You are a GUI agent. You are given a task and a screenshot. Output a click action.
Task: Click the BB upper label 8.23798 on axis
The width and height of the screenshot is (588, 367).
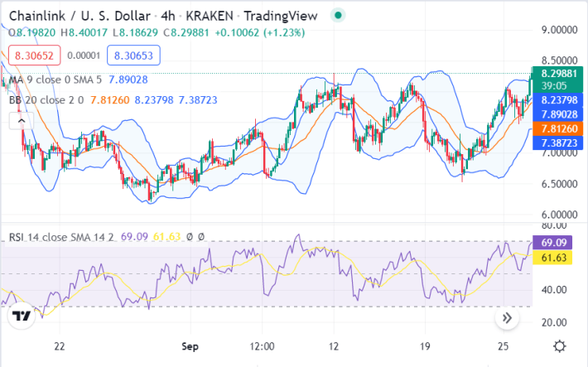click(x=558, y=100)
